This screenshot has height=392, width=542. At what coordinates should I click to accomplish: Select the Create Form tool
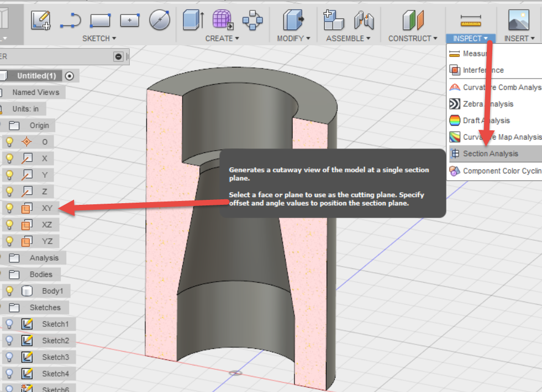(223, 20)
